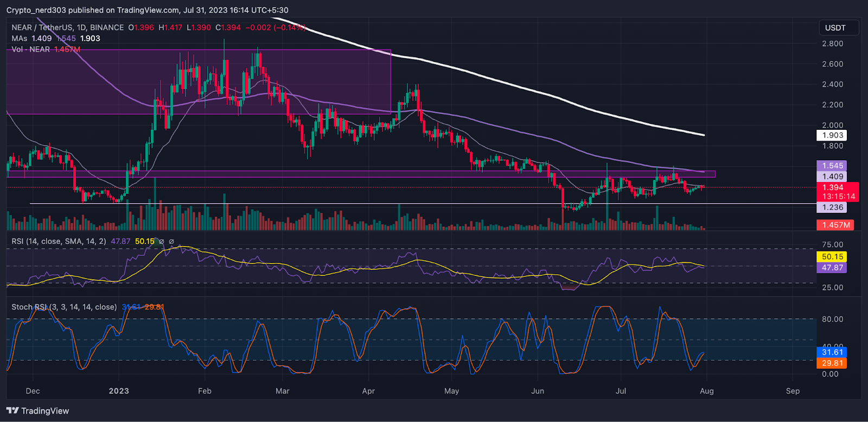The width and height of the screenshot is (868, 422).
Task: Click the Apr label on time axis
Action: [368, 391]
